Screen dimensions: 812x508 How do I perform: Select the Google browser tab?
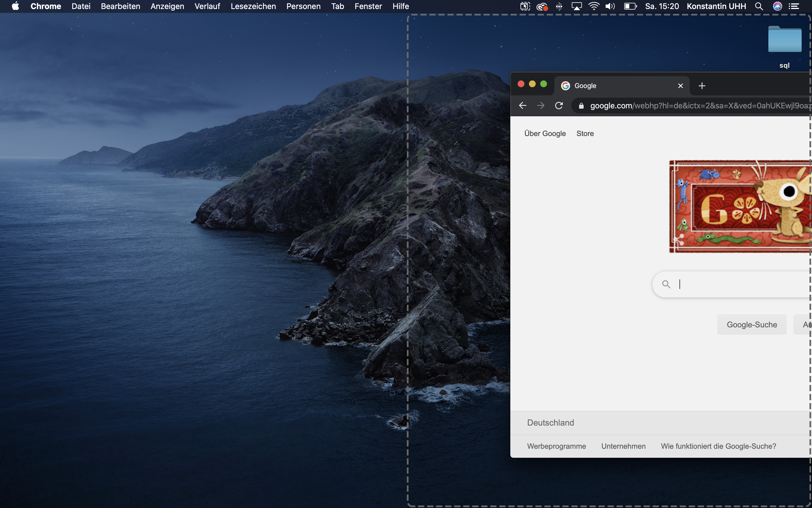point(622,86)
